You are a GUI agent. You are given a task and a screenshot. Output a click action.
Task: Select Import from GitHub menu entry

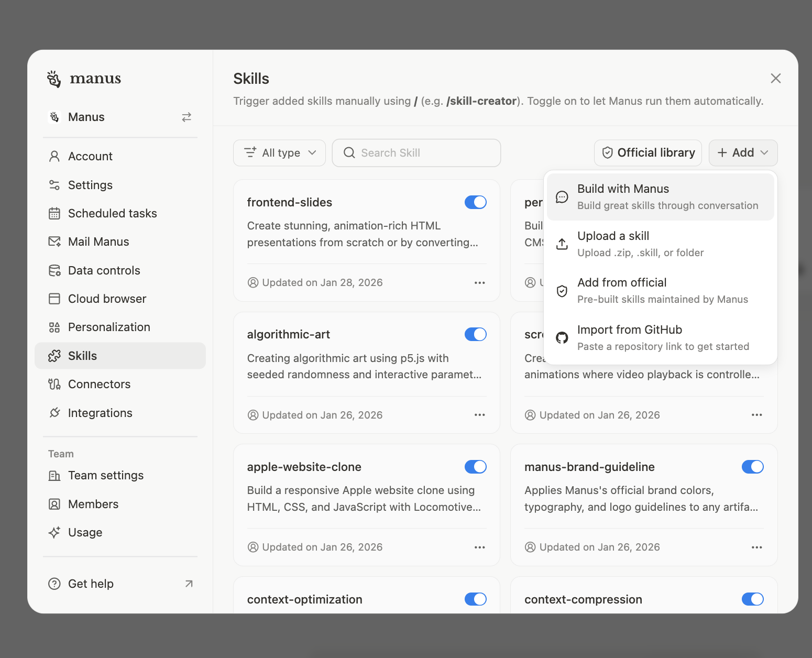coord(661,338)
